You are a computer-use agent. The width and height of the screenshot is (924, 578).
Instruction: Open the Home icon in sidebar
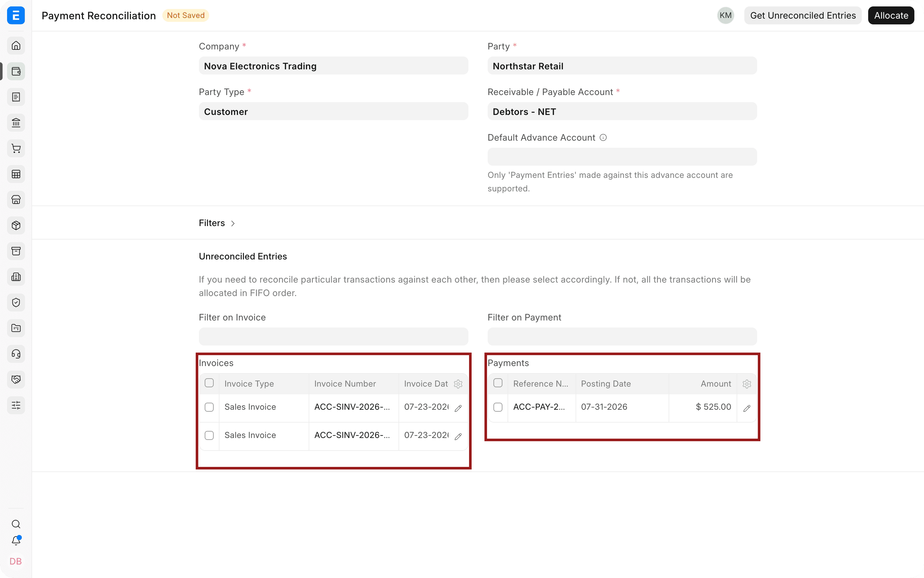tap(16, 46)
